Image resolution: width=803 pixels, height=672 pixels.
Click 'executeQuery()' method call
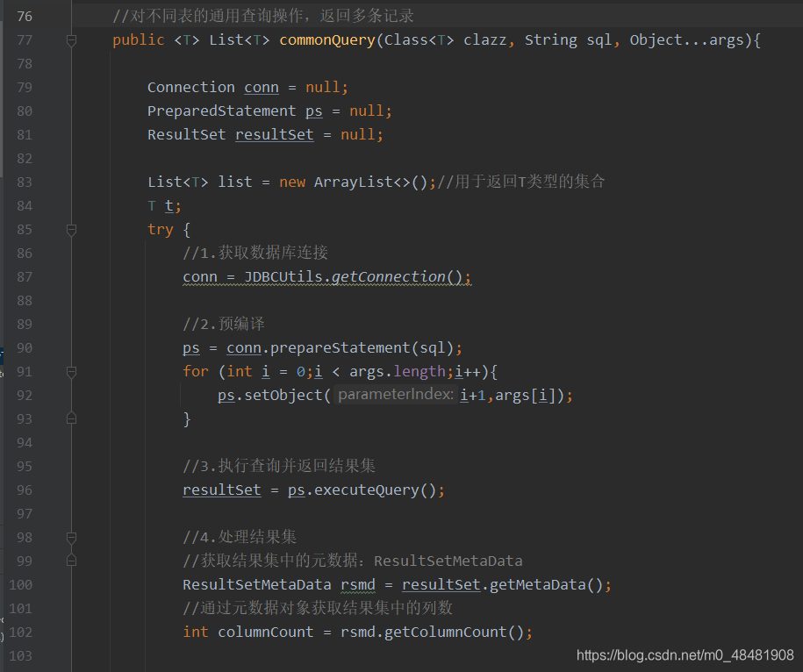point(375,490)
